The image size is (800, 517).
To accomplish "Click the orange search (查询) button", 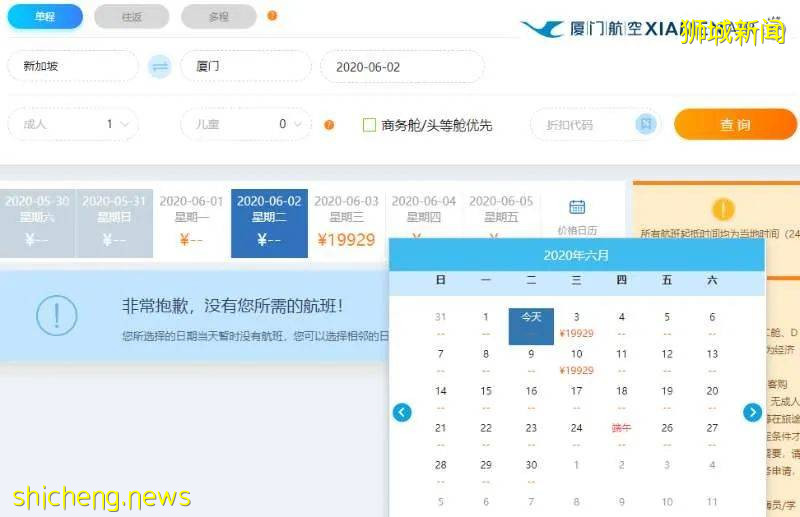I will point(735,124).
